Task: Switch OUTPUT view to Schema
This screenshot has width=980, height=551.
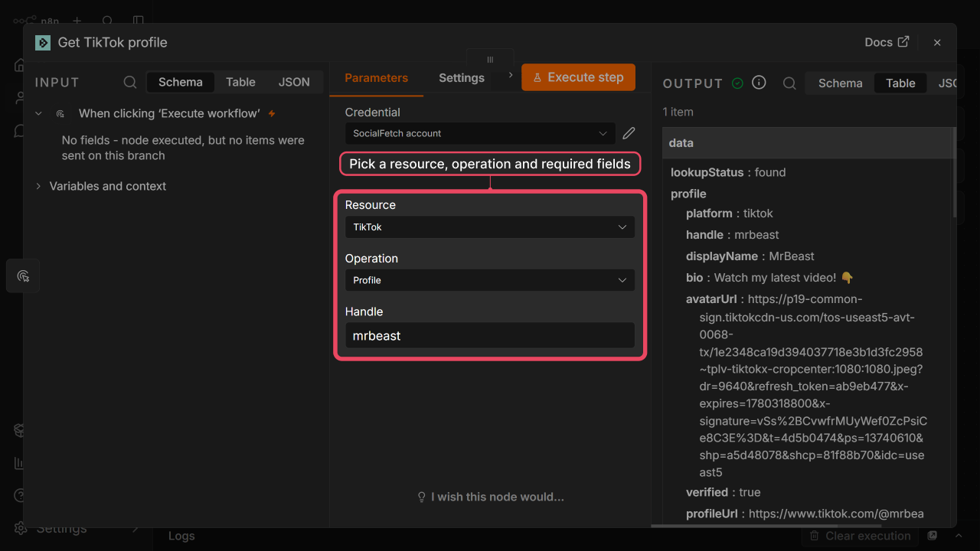Action: (840, 83)
